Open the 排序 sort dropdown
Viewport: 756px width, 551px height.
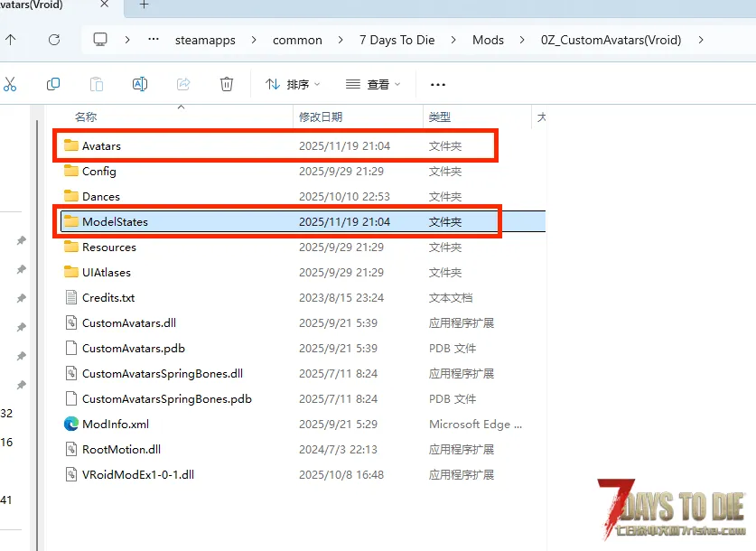[x=293, y=84]
